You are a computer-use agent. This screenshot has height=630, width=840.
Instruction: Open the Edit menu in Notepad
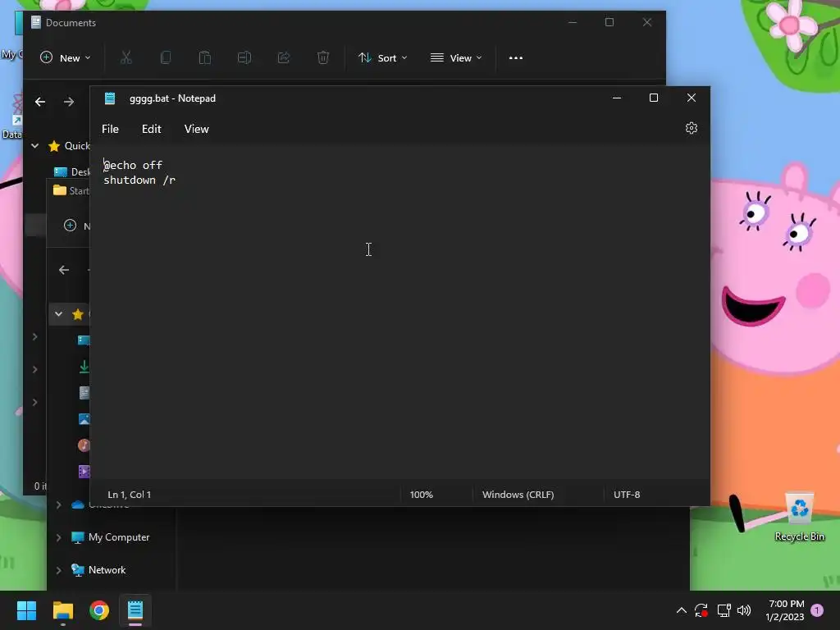pyautogui.click(x=151, y=129)
